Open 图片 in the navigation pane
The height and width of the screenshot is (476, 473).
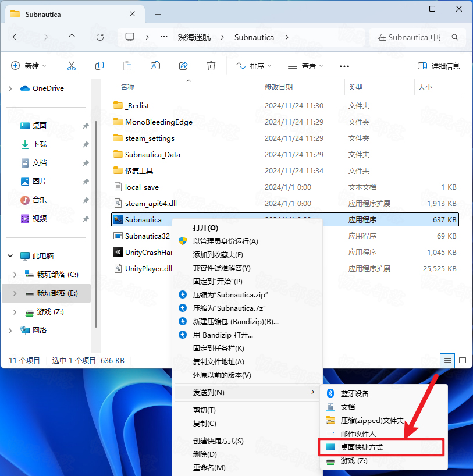(40, 182)
